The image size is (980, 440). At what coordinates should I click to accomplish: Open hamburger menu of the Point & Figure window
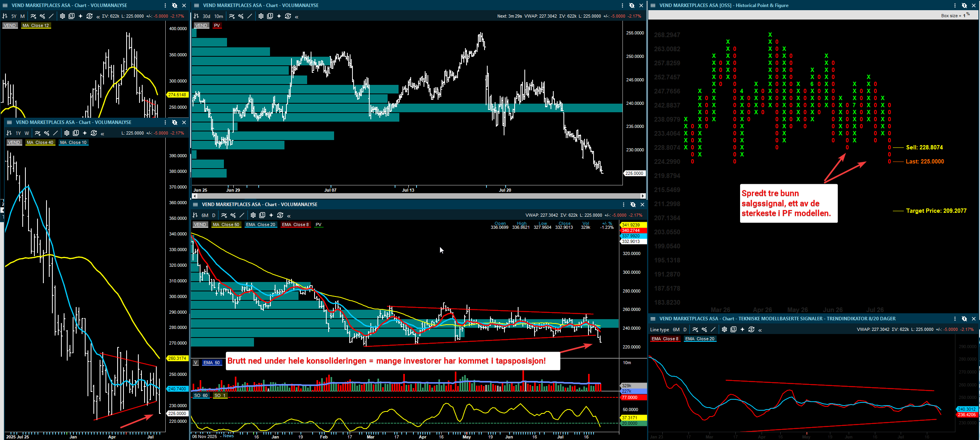(x=653, y=5)
